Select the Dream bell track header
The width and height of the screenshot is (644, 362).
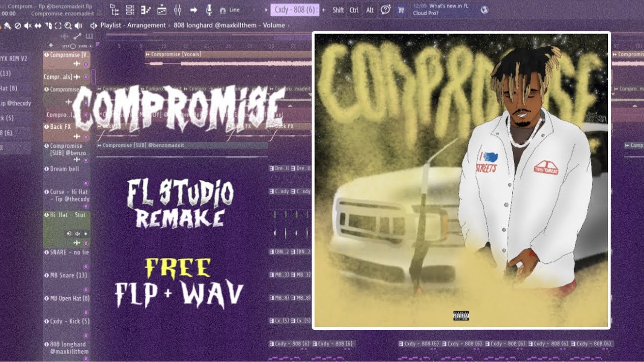(x=66, y=175)
